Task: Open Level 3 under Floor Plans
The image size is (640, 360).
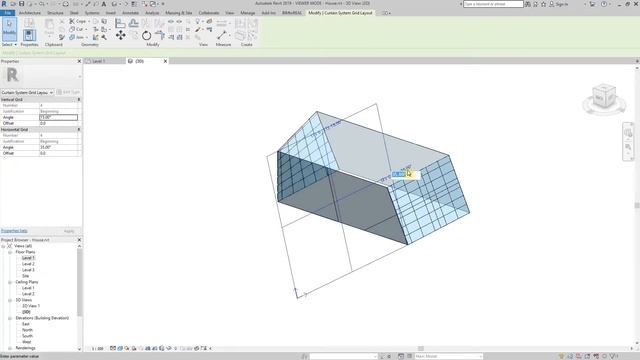Action: (28, 270)
